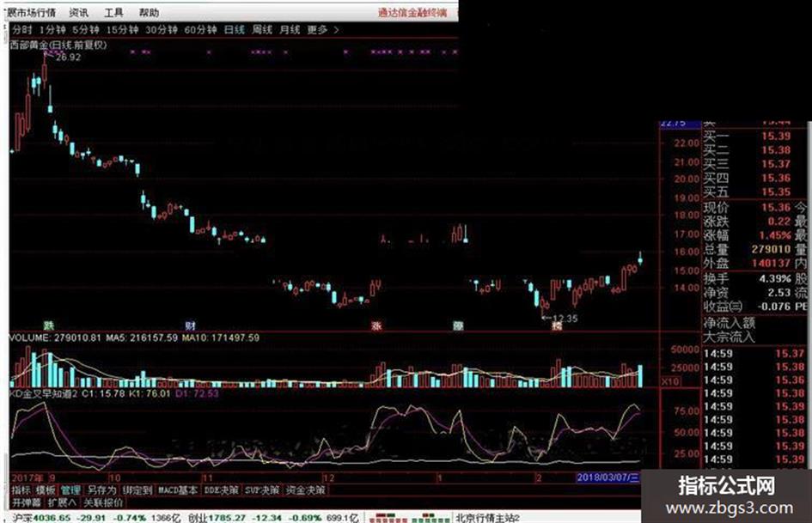
Task: Click the 北京行情主站2 server status
Action: tap(487, 518)
